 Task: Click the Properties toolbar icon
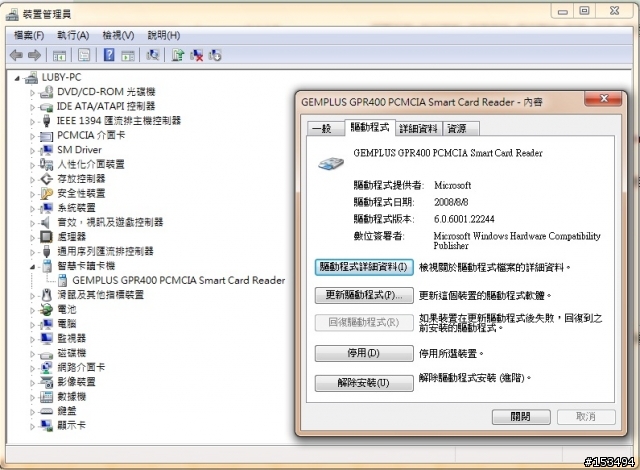click(x=84, y=55)
